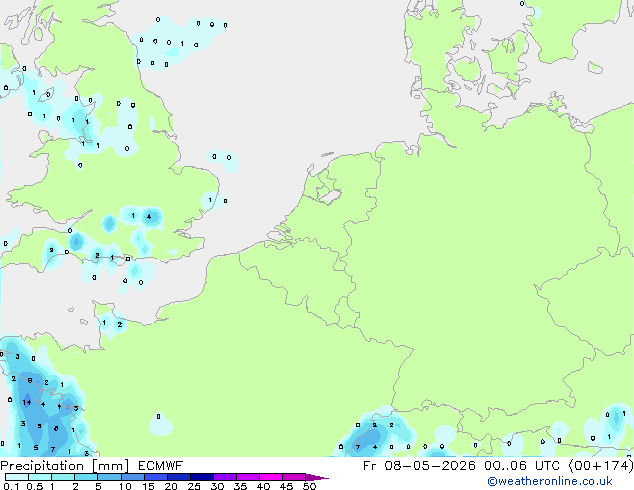Click the '0.5' legend scale label
This screenshot has height=490, width=634.
(35, 486)
